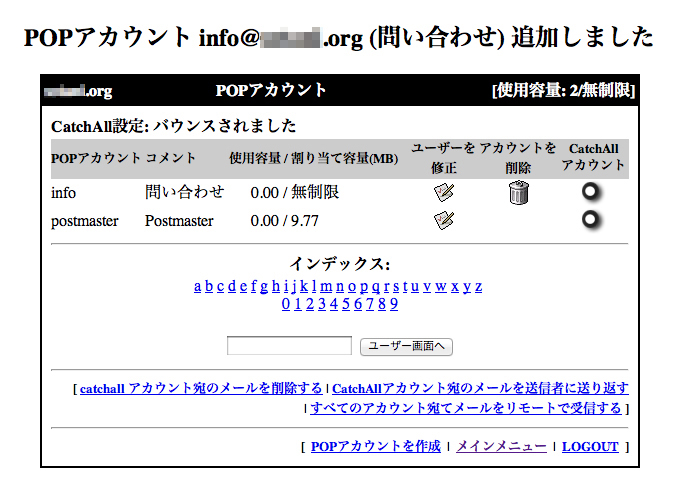Open index letter o

pyautogui.click(x=352, y=286)
